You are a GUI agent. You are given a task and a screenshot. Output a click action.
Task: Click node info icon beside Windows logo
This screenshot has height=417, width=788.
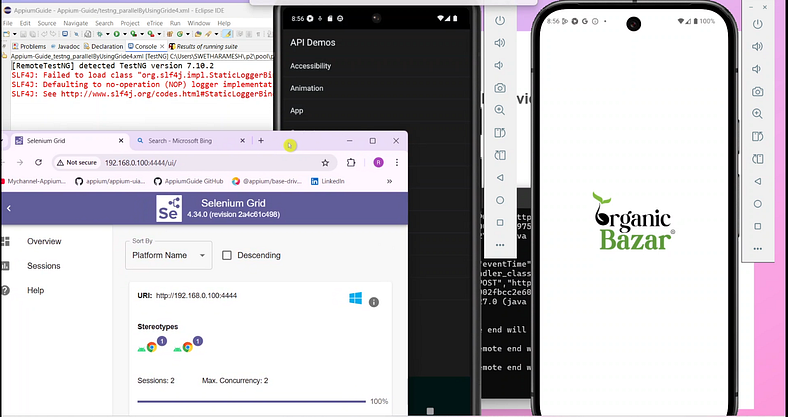pos(373,302)
